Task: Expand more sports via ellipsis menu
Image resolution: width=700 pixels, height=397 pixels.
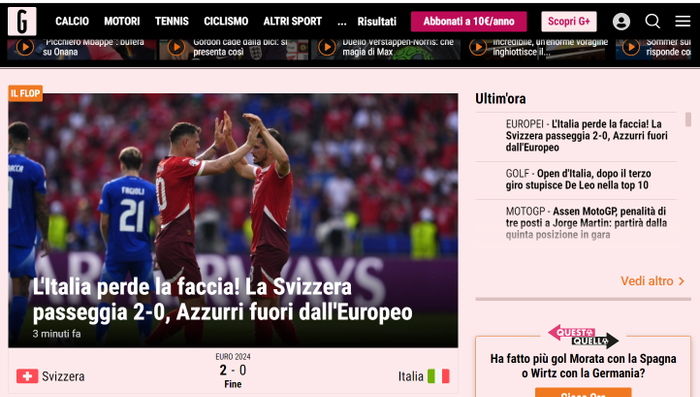Action: 342,21
